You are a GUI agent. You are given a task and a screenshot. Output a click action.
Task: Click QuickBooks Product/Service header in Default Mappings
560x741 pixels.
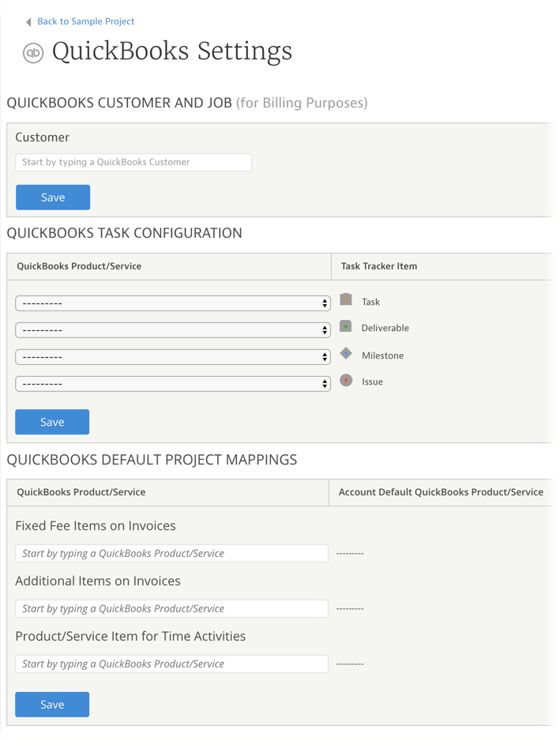coord(81,492)
